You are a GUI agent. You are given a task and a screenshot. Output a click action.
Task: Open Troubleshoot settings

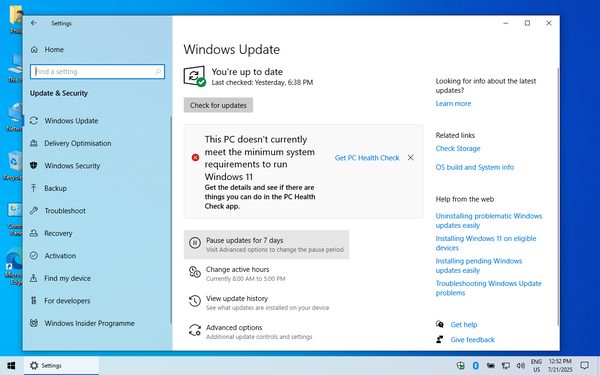coord(65,211)
